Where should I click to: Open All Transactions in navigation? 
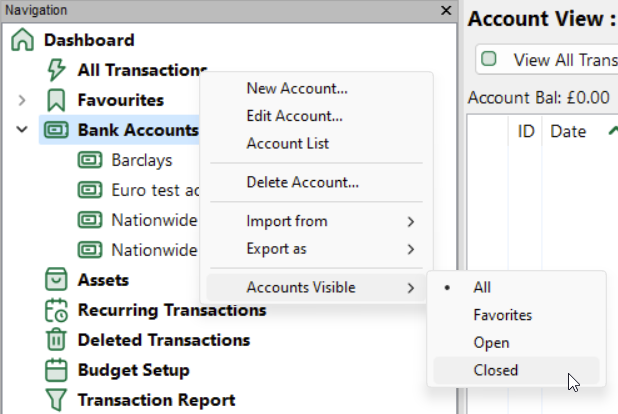(x=142, y=70)
